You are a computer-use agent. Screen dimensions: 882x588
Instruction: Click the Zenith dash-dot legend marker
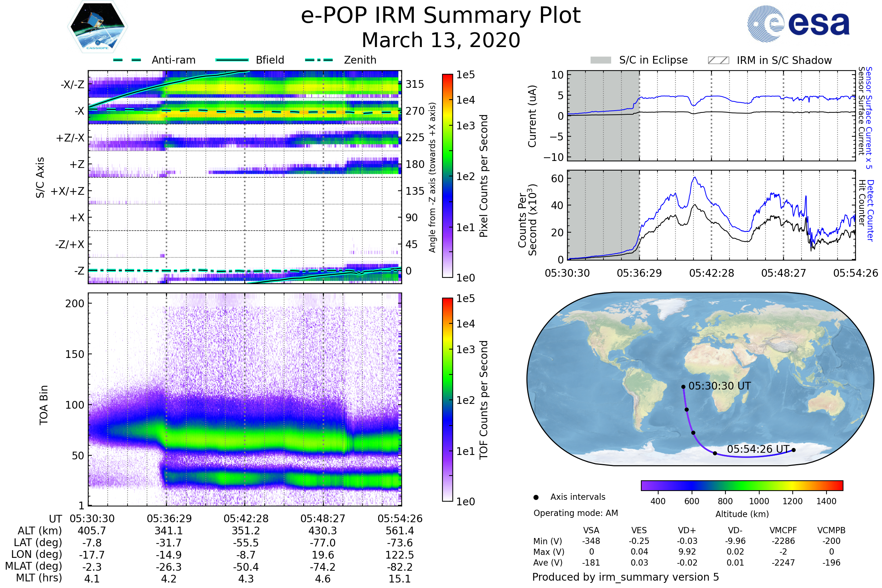319,60
